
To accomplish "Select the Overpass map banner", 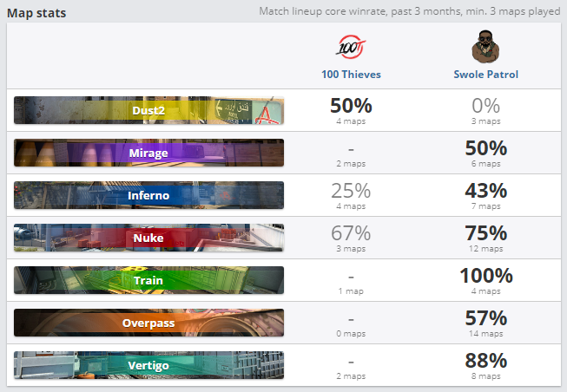I will coord(149,323).
